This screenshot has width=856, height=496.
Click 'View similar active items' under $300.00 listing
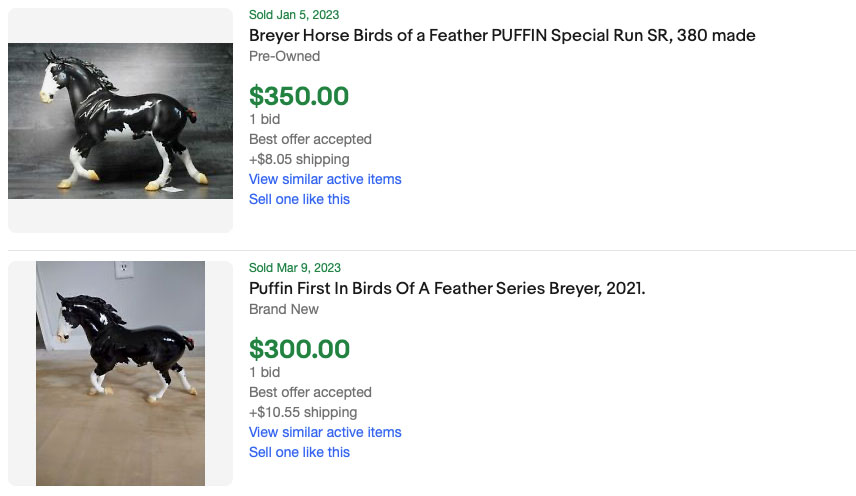(325, 432)
